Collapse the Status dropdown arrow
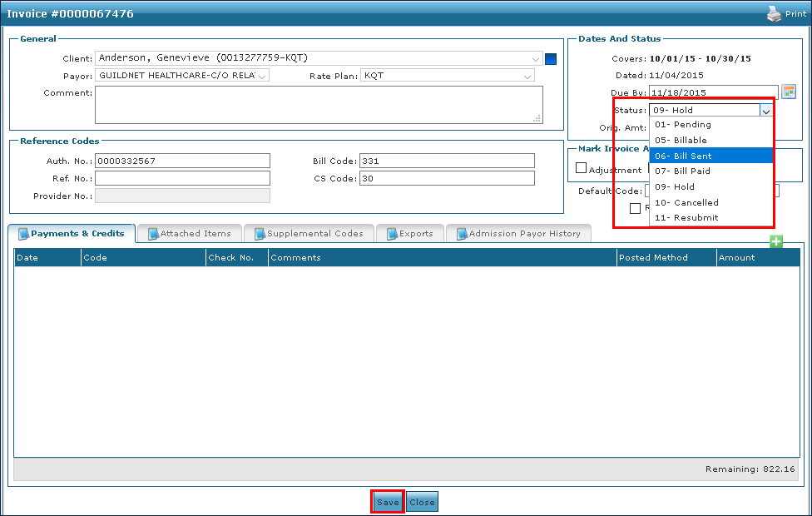Viewport: 812px width, 516px height. (765, 110)
